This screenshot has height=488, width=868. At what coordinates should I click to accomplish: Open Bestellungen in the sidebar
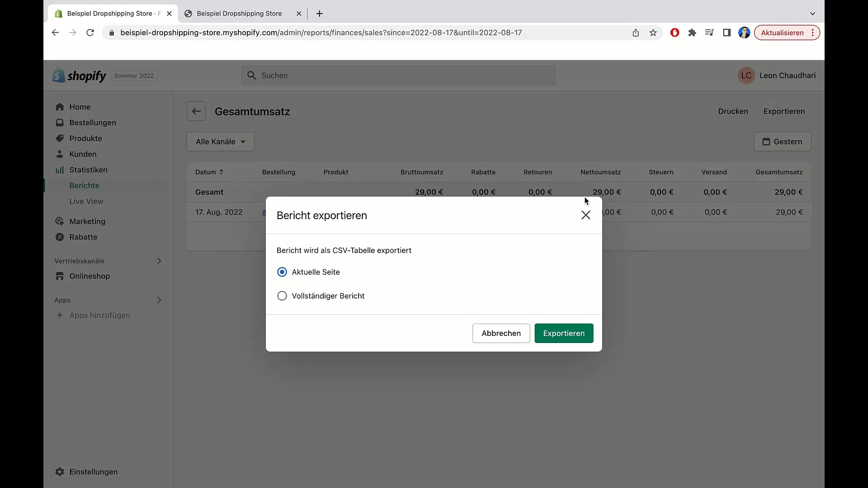click(x=93, y=123)
